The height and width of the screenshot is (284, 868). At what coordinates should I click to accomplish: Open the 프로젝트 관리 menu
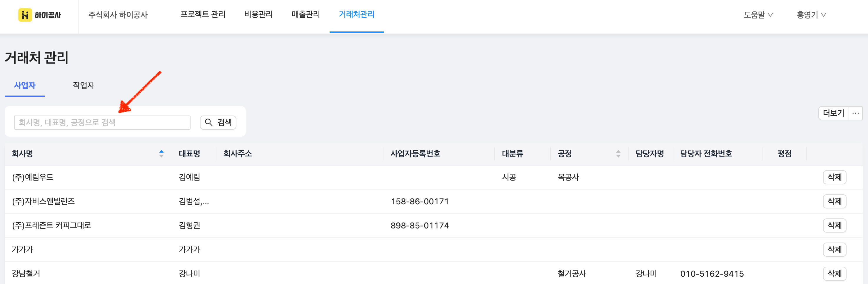(x=203, y=14)
